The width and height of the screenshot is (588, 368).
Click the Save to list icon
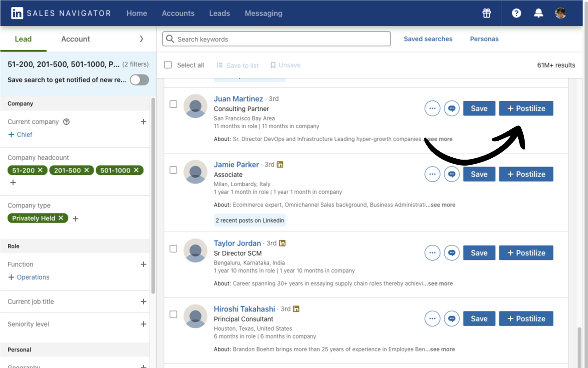pyautogui.click(x=220, y=65)
